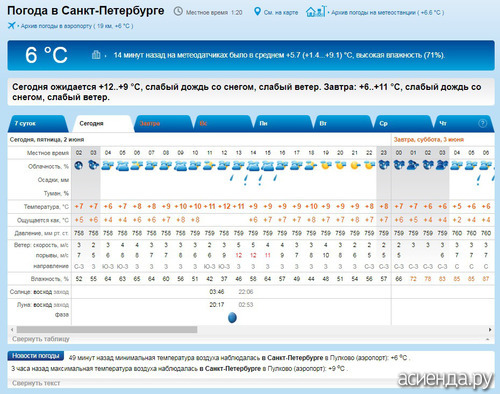This screenshot has width=500, height=394.
Task: Click the building sensor icon in blue banner
Action: pos(96,54)
